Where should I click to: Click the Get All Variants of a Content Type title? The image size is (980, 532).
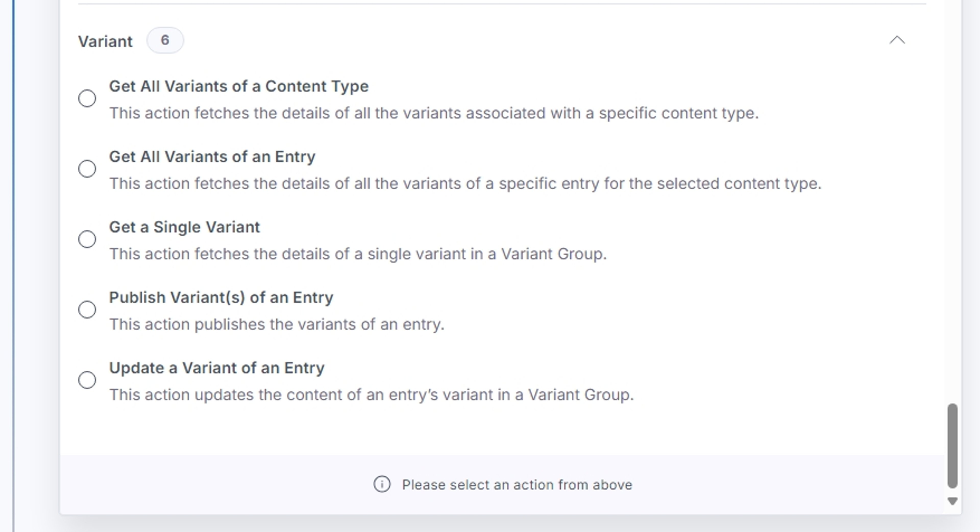click(x=239, y=86)
